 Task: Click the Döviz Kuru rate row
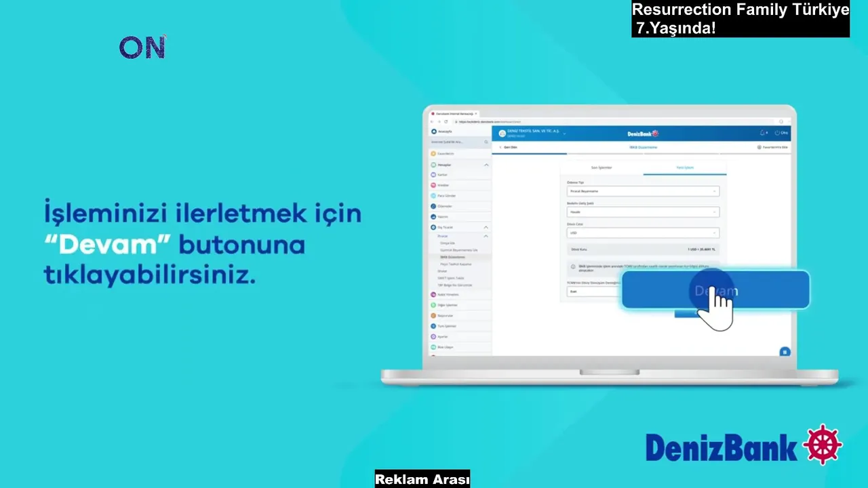pos(643,249)
